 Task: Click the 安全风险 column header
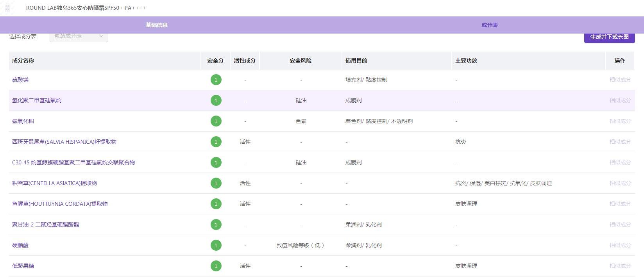point(301,61)
